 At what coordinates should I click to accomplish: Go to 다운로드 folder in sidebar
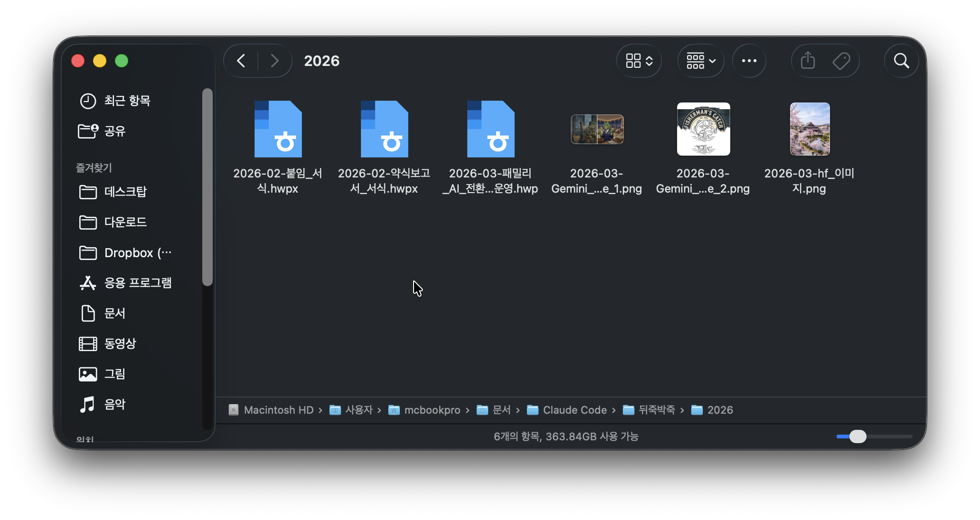[125, 222]
